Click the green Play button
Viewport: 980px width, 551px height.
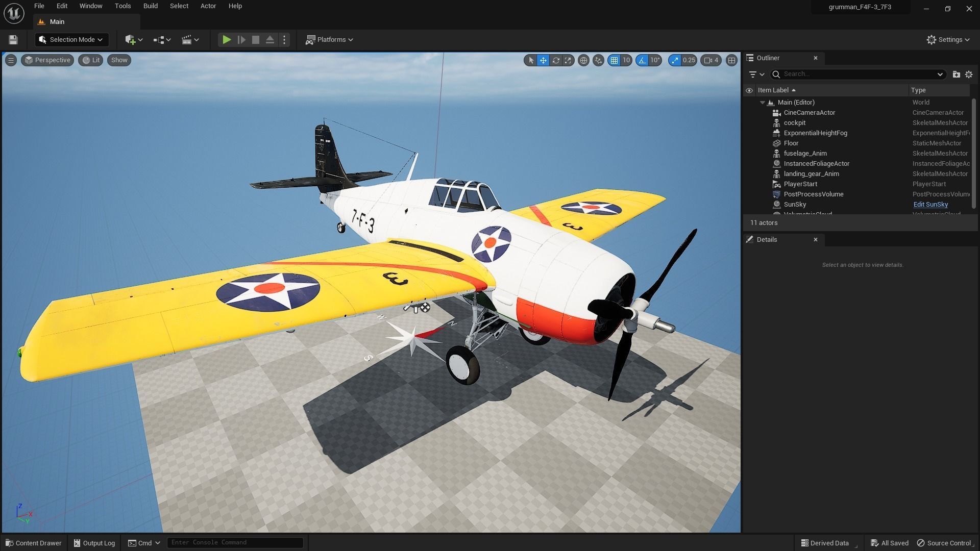(227, 40)
